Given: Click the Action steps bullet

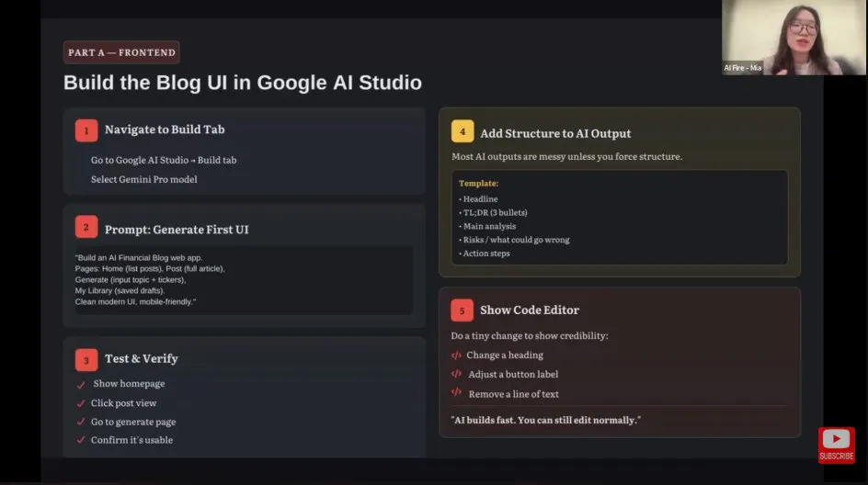Looking at the screenshot, I should (x=485, y=254).
